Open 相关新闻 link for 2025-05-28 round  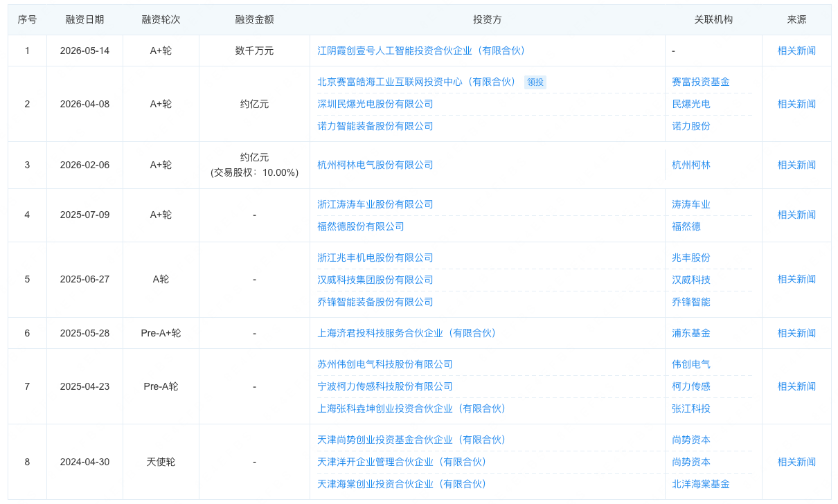pyautogui.click(x=796, y=333)
